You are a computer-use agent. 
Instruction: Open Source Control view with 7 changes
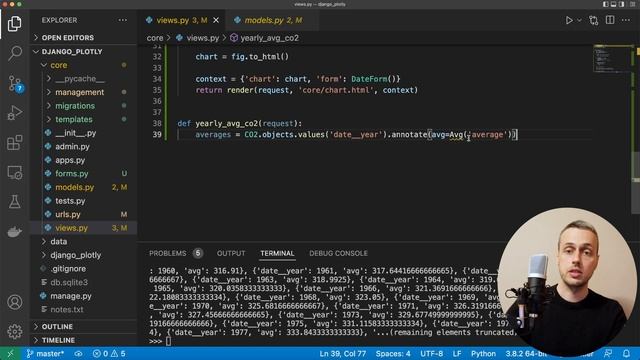click(x=15, y=83)
